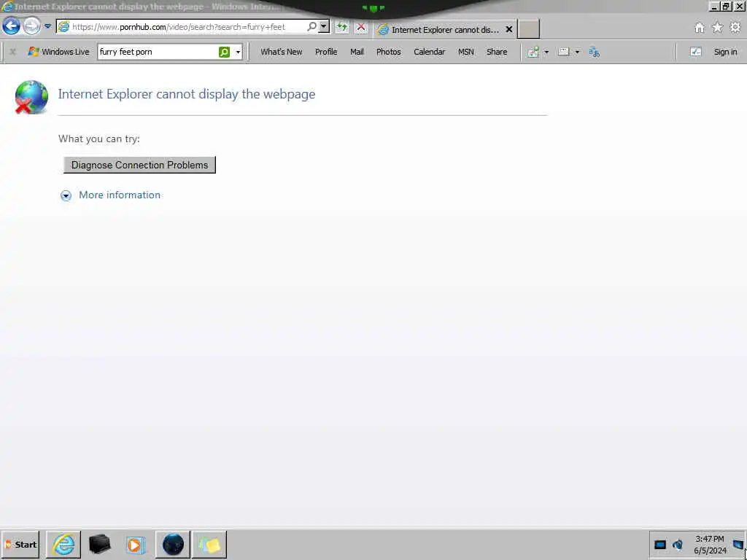The height and width of the screenshot is (560, 747).
Task: Open the recent pages dropdown arrow
Action: tap(47, 26)
